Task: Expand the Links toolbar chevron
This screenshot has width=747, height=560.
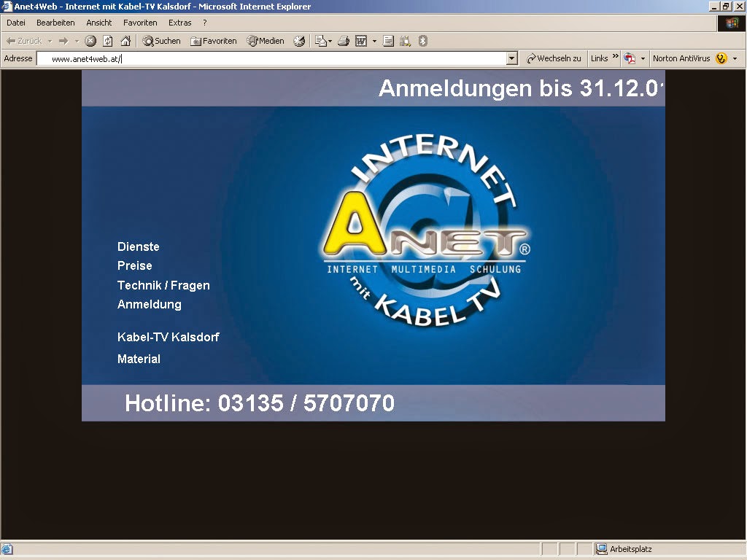Action: (x=615, y=57)
